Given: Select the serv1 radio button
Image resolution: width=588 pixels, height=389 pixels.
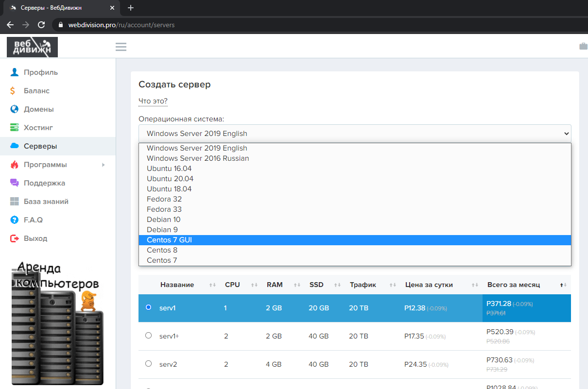Looking at the screenshot, I should coord(149,307).
